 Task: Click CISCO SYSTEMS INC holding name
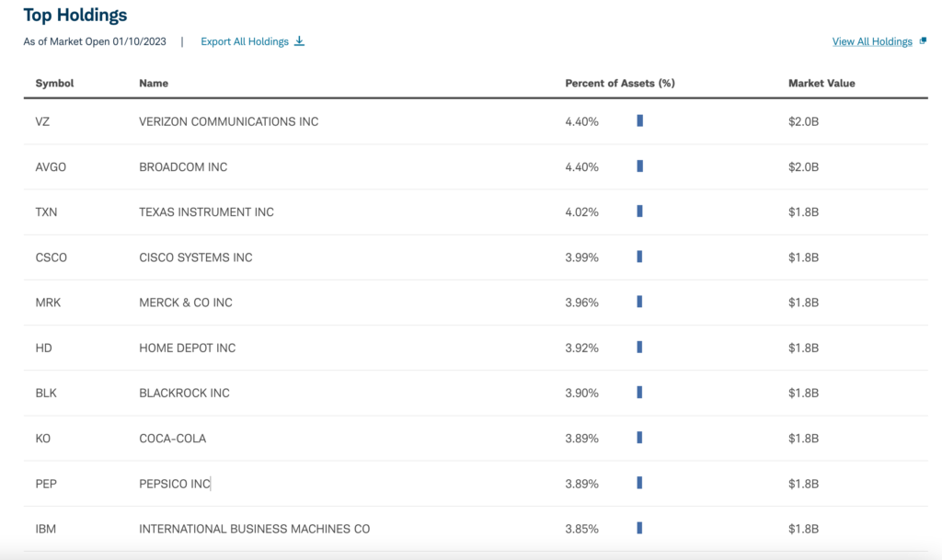(x=195, y=257)
